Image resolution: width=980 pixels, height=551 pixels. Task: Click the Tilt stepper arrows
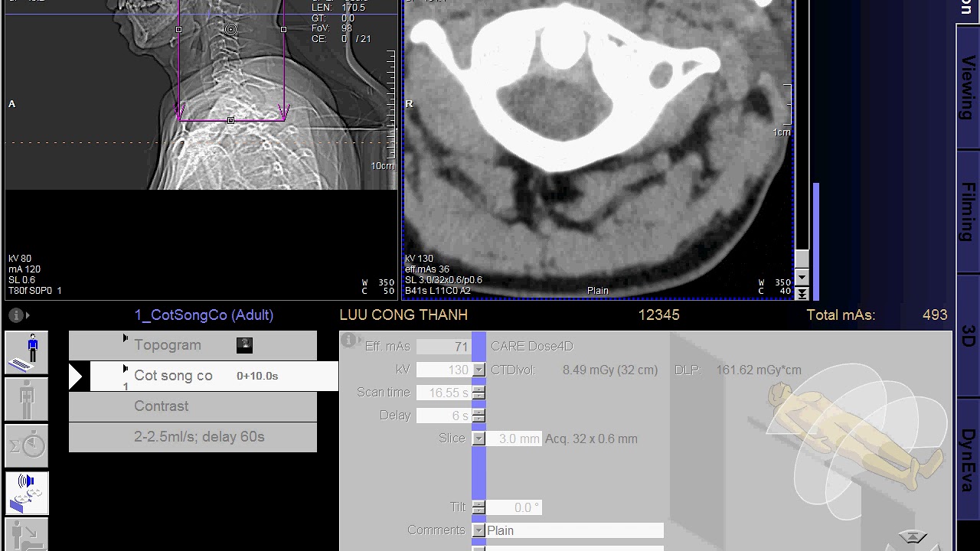coord(479,507)
